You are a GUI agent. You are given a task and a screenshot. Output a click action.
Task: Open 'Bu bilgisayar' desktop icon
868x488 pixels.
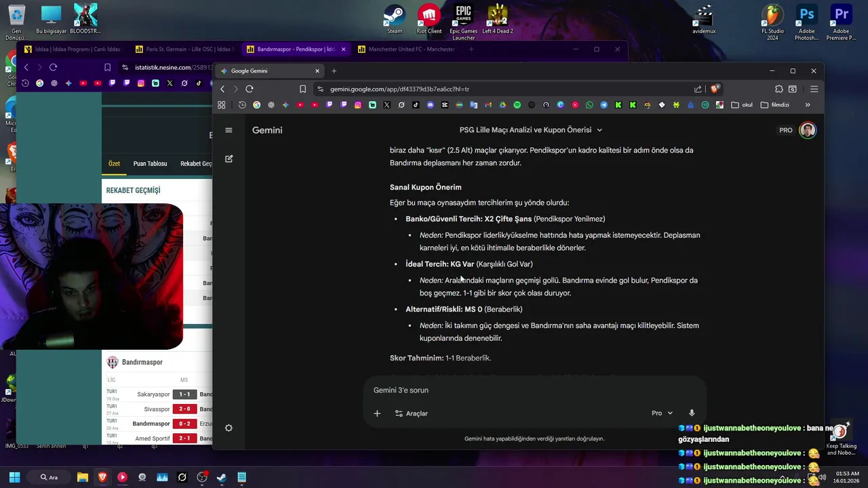coord(51,19)
